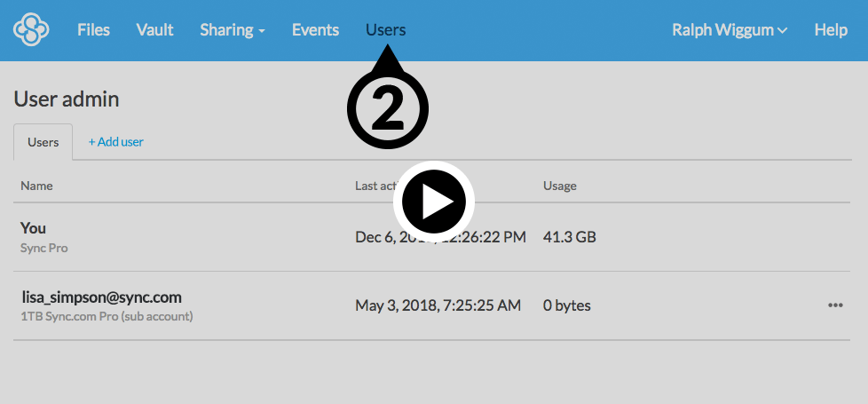Select the You account row
Screen dimensions: 868x404
(33, 228)
